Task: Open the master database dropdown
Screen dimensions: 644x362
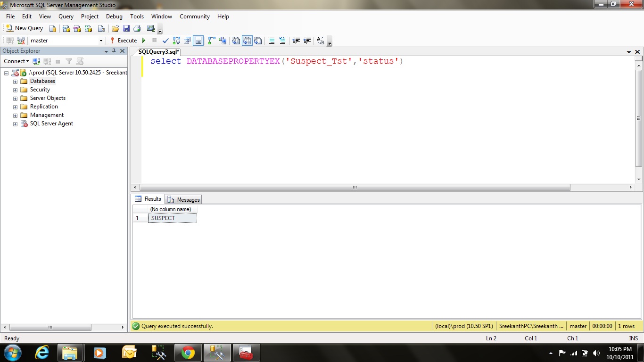Action: pyautogui.click(x=101, y=41)
